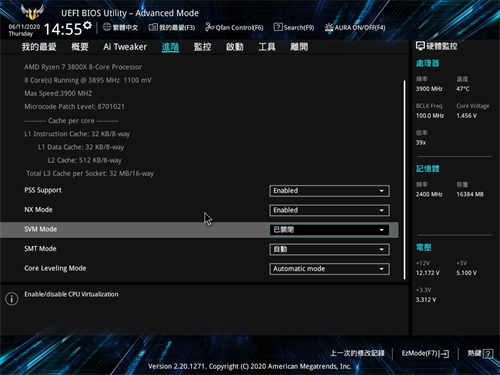Open the PSS Support dropdown
The image size is (500, 375).
tap(329, 191)
